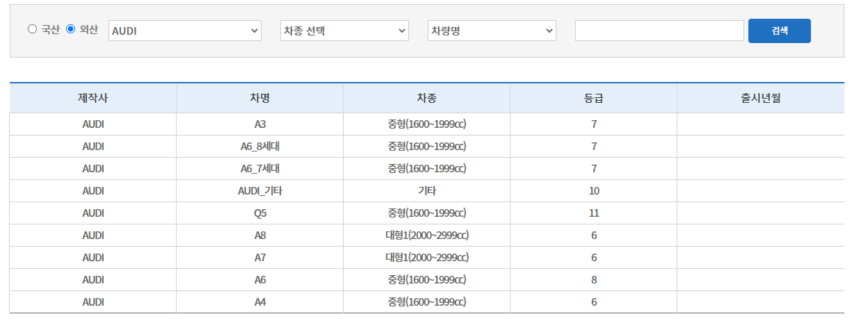Select the A6_7세대 car name cell
The image size is (868, 321).
pyautogui.click(x=259, y=169)
